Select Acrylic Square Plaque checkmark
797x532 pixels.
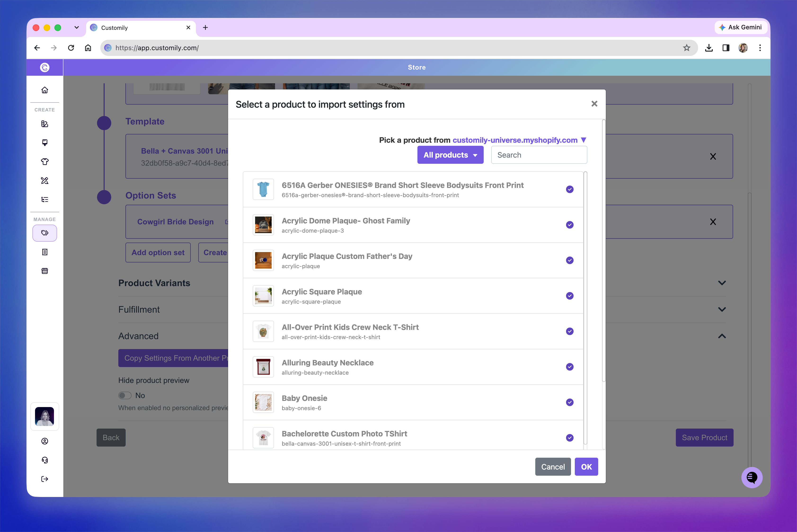click(570, 296)
